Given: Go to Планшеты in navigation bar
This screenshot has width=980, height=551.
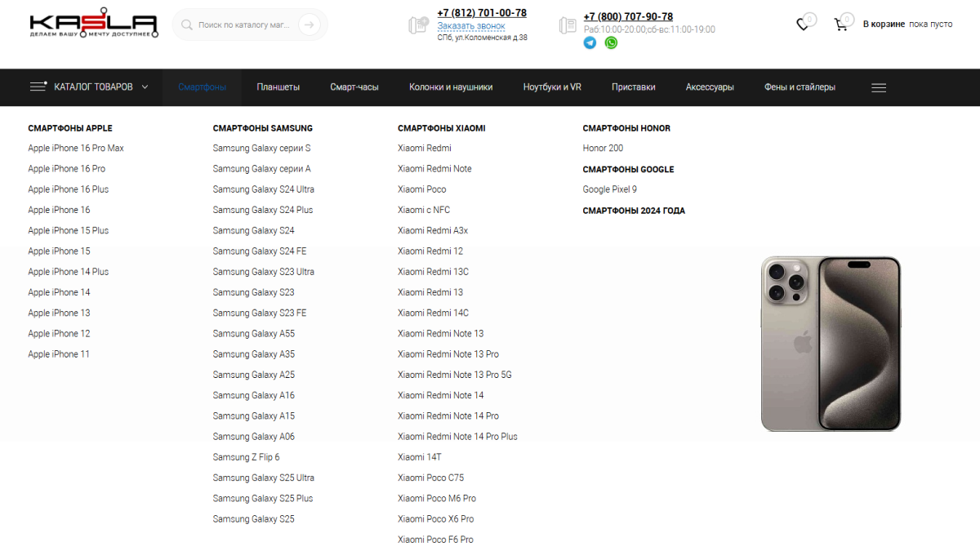Looking at the screenshot, I should tap(278, 87).
